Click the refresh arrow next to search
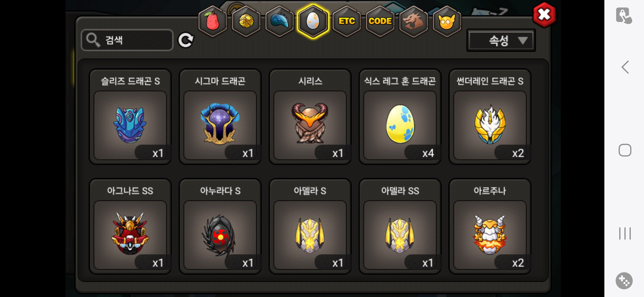Screen dimensions: 644x297 (x=186, y=40)
